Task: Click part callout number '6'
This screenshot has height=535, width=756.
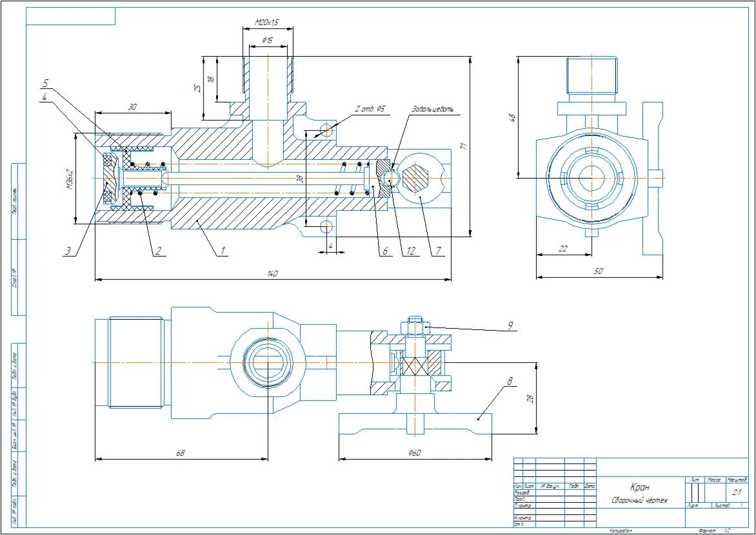Action: [x=384, y=251]
